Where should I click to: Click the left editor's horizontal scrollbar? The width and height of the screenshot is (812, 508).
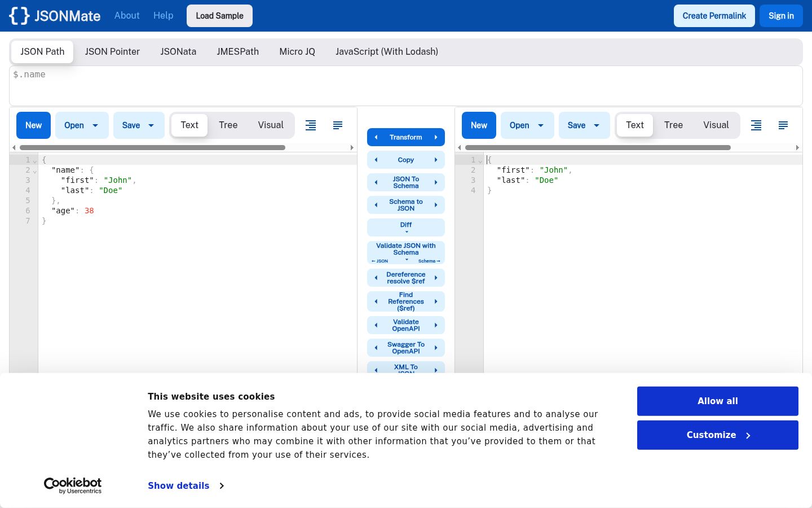click(x=152, y=148)
